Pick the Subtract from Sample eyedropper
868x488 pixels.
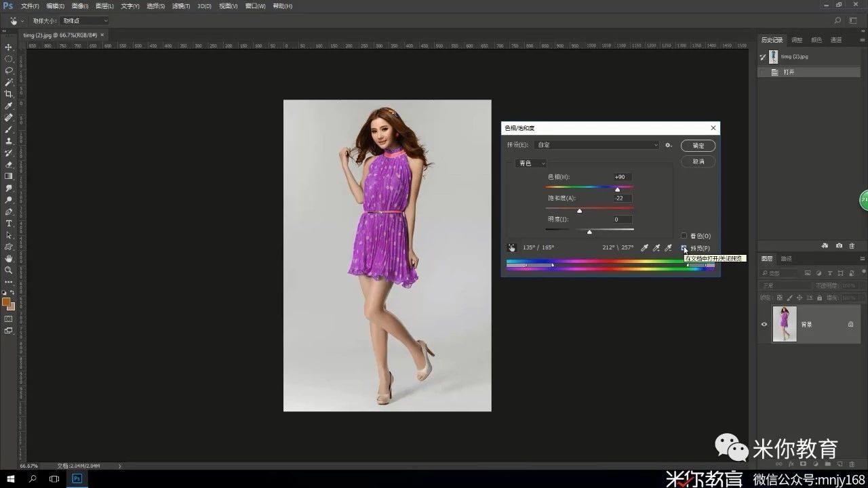[668, 248]
